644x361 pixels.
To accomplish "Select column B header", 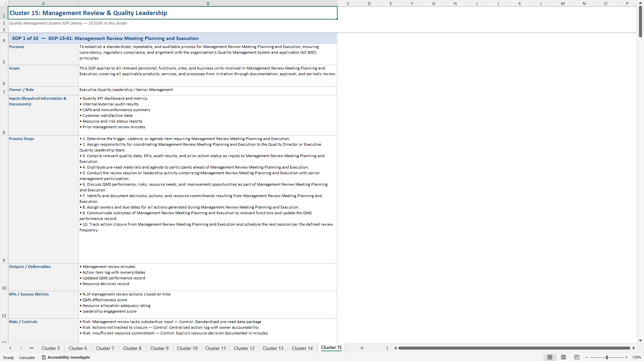I will [x=208, y=3].
